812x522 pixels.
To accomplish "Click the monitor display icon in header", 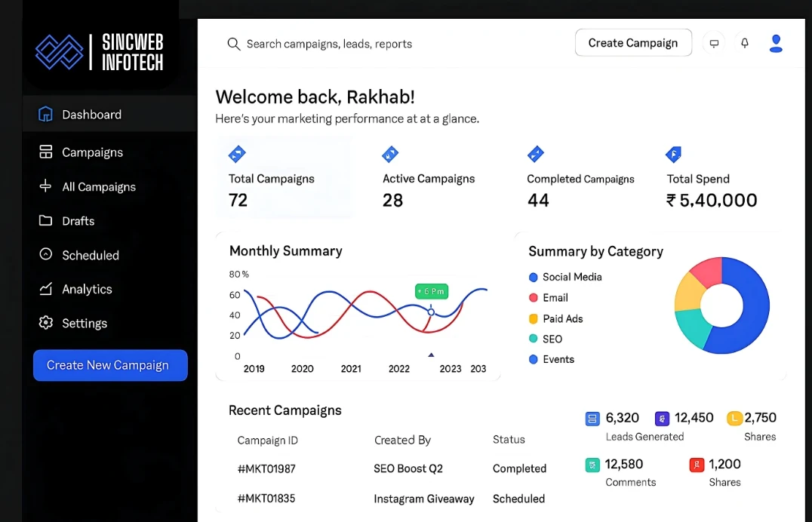I will pos(714,43).
